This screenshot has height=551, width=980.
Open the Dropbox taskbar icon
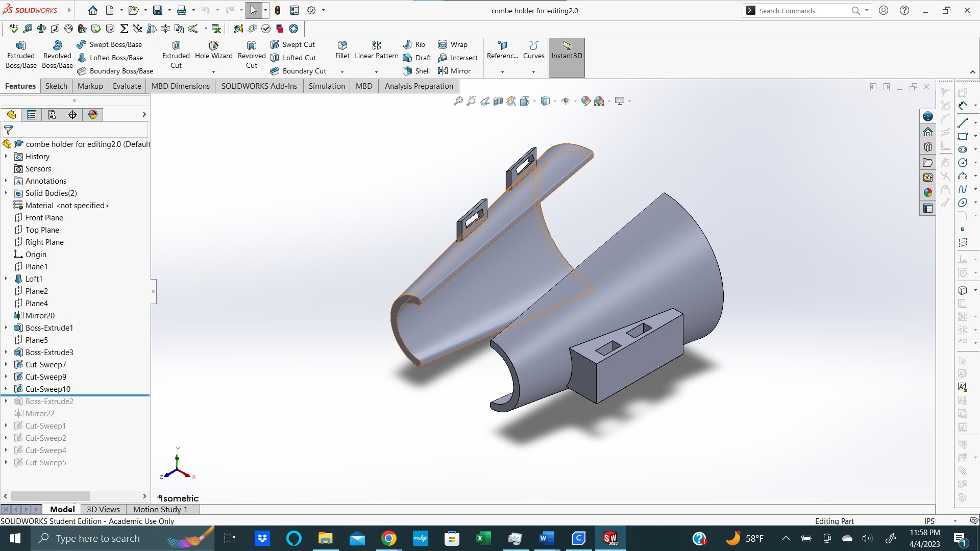(261, 538)
